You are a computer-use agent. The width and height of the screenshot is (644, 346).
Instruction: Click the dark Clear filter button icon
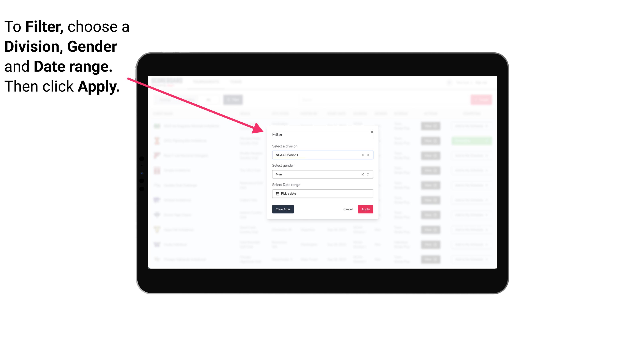pyautogui.click(x=283, y=209)
